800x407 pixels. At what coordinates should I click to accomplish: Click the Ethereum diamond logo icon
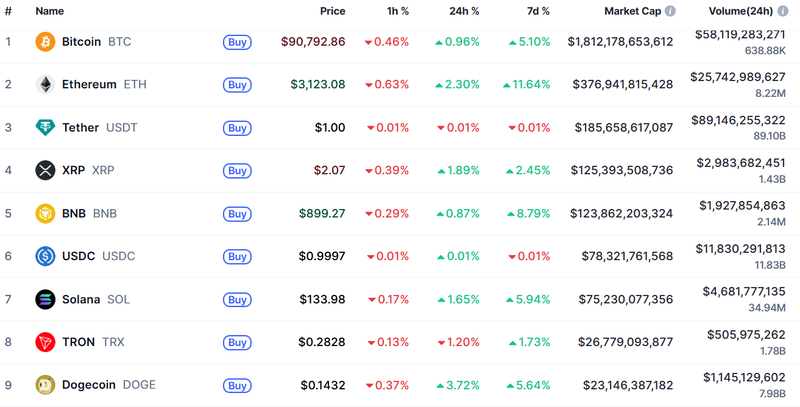[45, 85]
